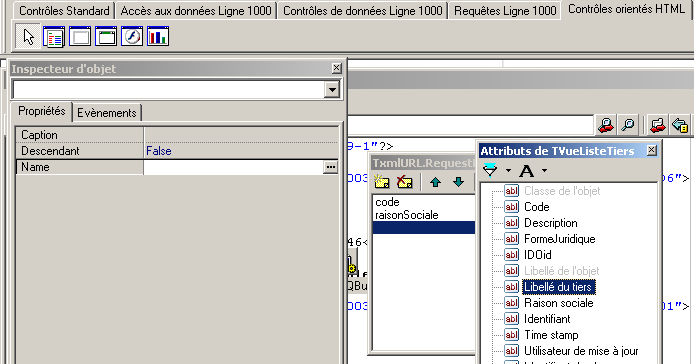Screen dimensions: 694x364
Task: Select the FormeJuridique attribute
Action: tap(559, 239)
